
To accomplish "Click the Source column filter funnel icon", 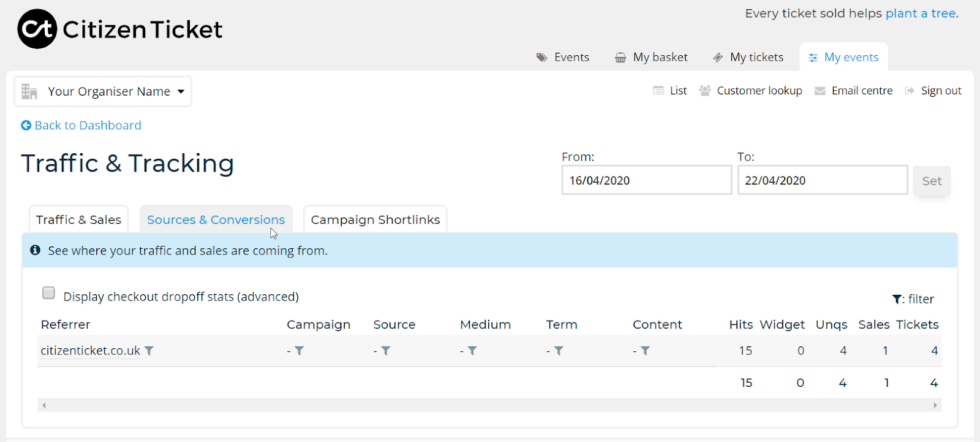I will tap(386, 351).
